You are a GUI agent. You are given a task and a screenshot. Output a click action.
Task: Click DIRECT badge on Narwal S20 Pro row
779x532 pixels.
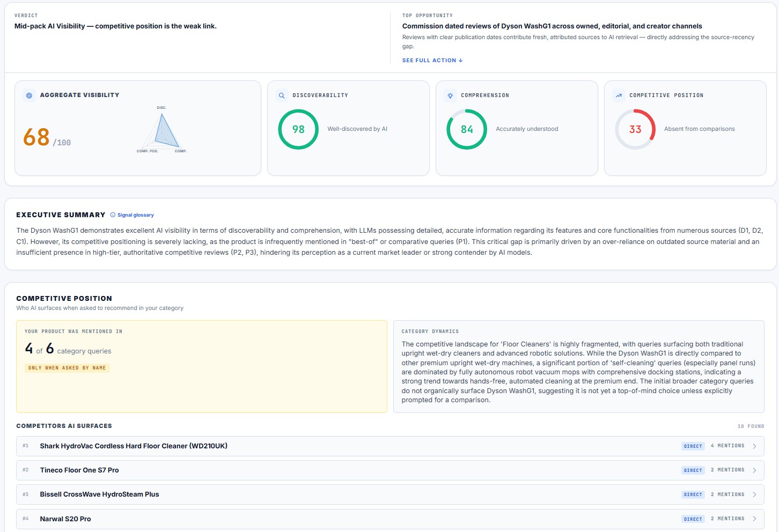[x=693, y=519]
